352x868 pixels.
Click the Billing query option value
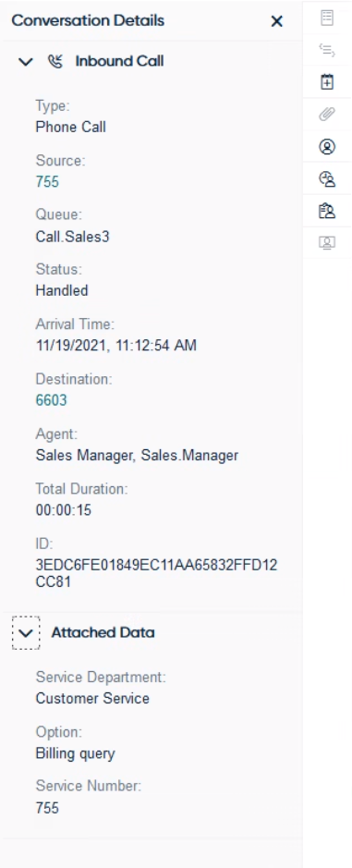(75, 753)
